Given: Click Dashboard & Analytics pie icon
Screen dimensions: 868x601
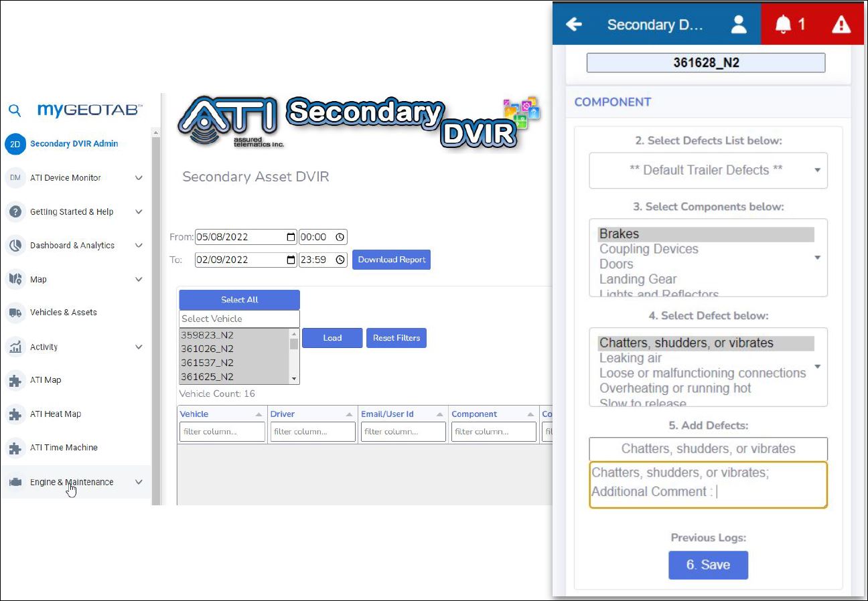Looking at the screenshot, I should (x=15, y=246).
